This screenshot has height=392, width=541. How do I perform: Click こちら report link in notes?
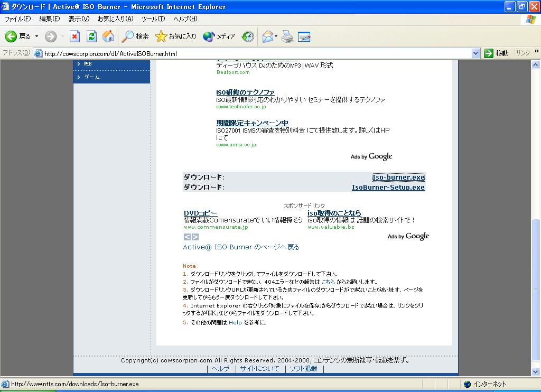pyautogui.click(x=328, y=282)
